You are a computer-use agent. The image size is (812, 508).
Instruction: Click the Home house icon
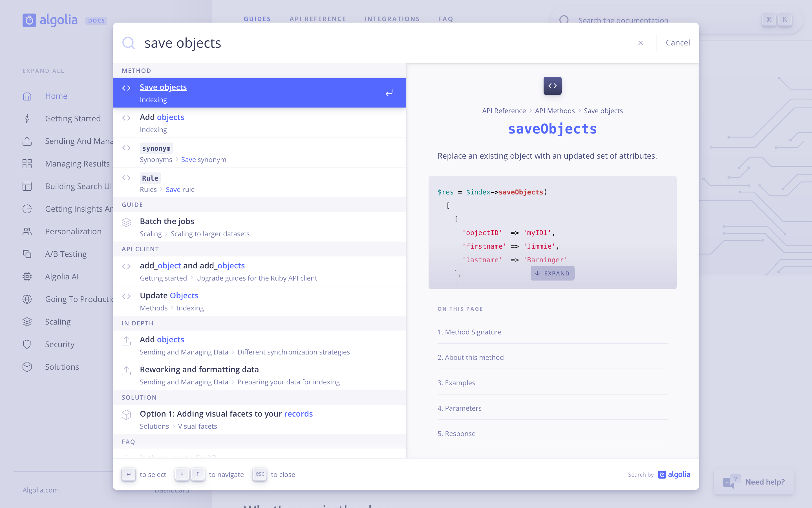point(27,96)
